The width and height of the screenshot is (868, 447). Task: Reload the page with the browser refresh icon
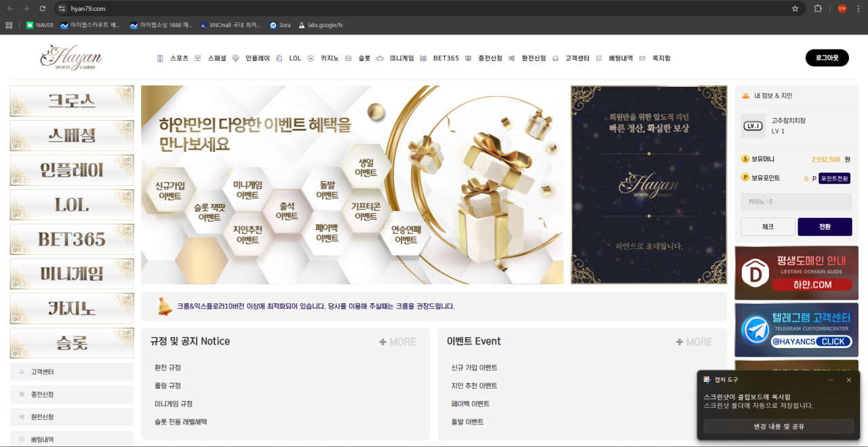click(x=42, y=9)
